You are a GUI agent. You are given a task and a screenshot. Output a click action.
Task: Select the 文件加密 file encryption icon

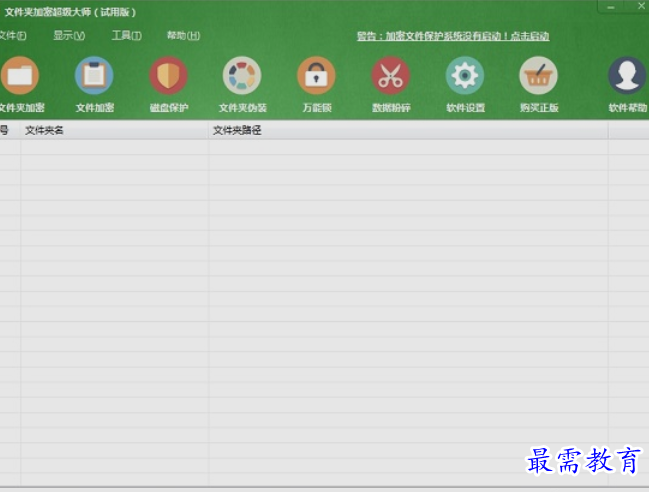click(x=94, y=76)
